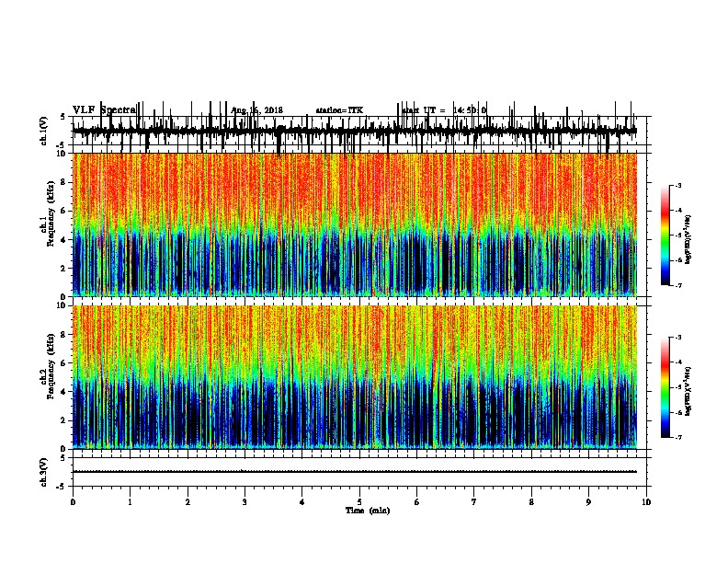Image resolution: width=728 pixels, height=563 pixels.
Task: Click time axis tick label '5'
Action: point(359,502)
